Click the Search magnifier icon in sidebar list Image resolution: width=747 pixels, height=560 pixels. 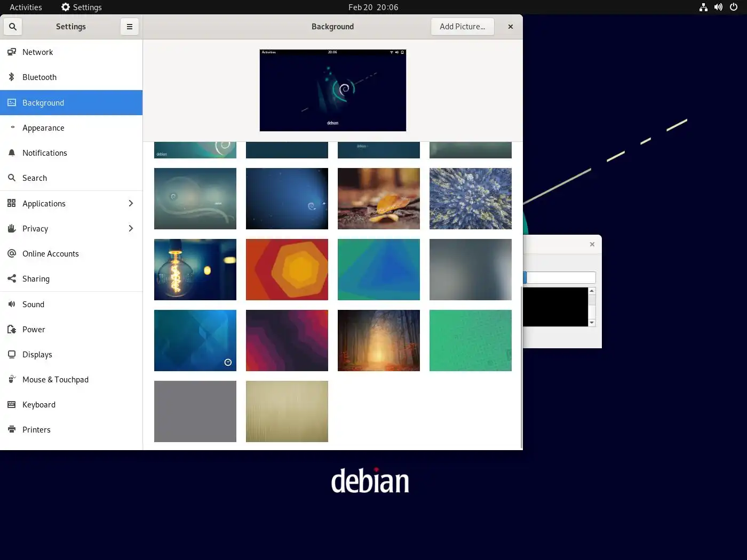[x=12, y=178]
